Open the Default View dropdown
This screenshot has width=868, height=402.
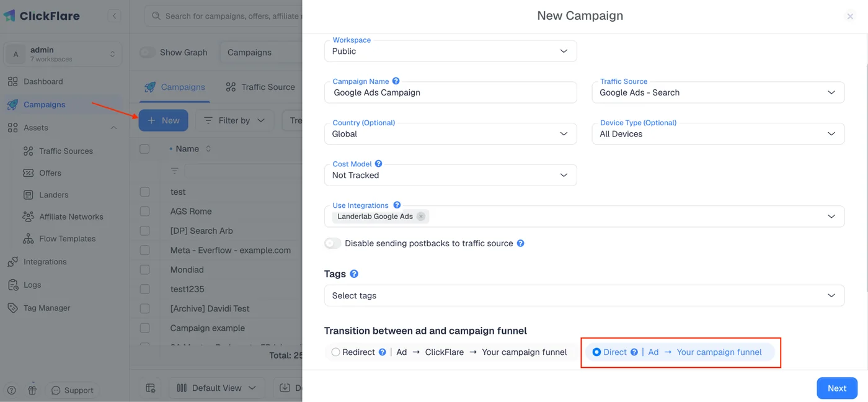216,388
